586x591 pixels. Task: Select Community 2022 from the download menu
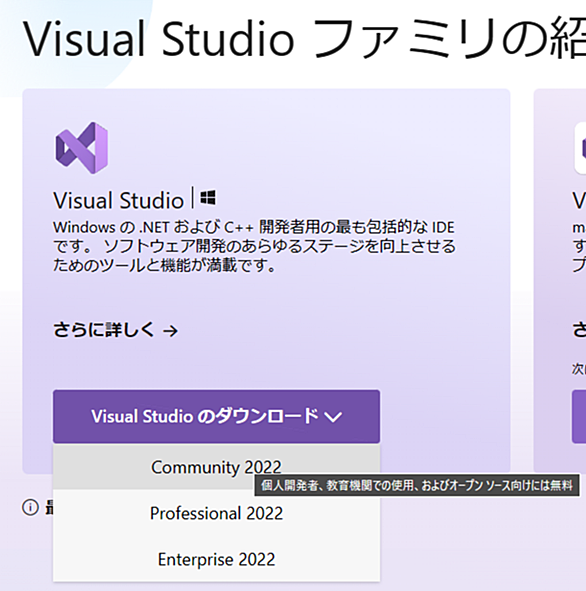point(216,467)
